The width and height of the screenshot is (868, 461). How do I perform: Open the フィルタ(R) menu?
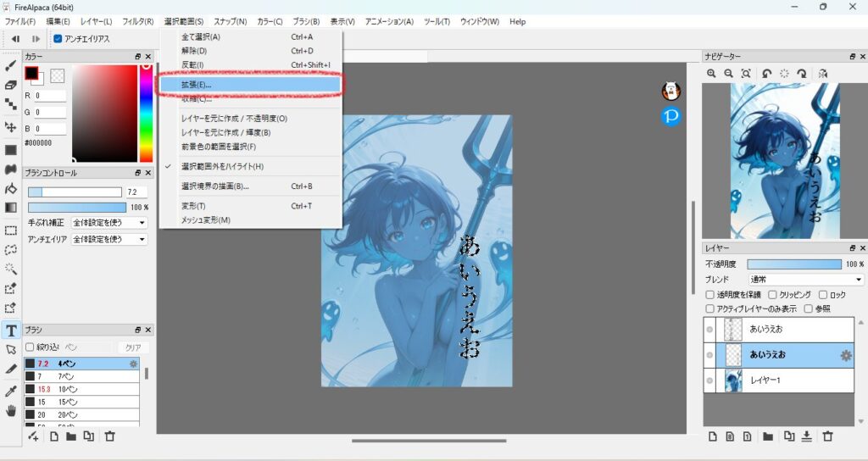click(138, 21)
